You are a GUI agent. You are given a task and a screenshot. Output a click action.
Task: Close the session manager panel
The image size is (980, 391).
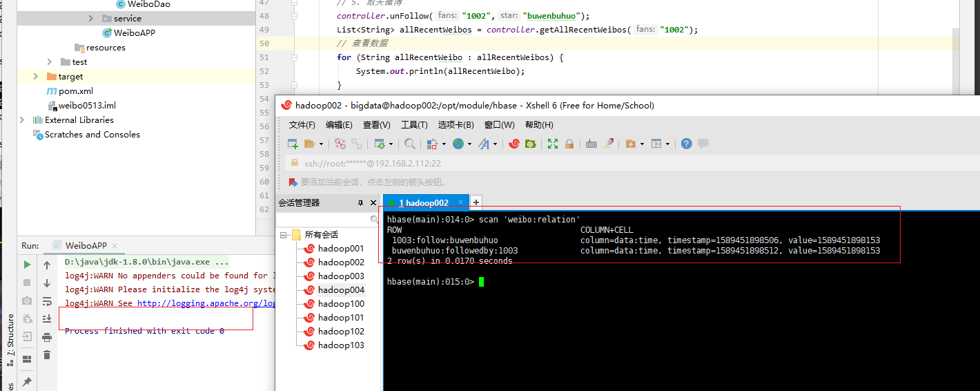(x=374, y=203)
